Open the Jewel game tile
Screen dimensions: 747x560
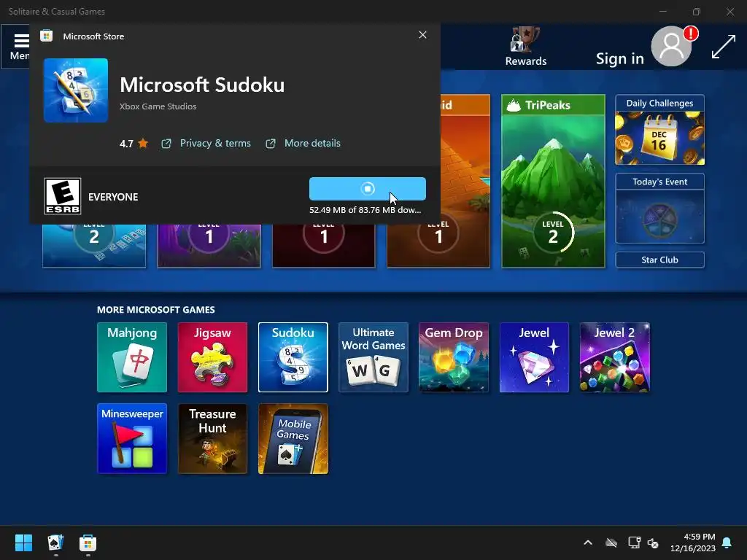(534, 357)
